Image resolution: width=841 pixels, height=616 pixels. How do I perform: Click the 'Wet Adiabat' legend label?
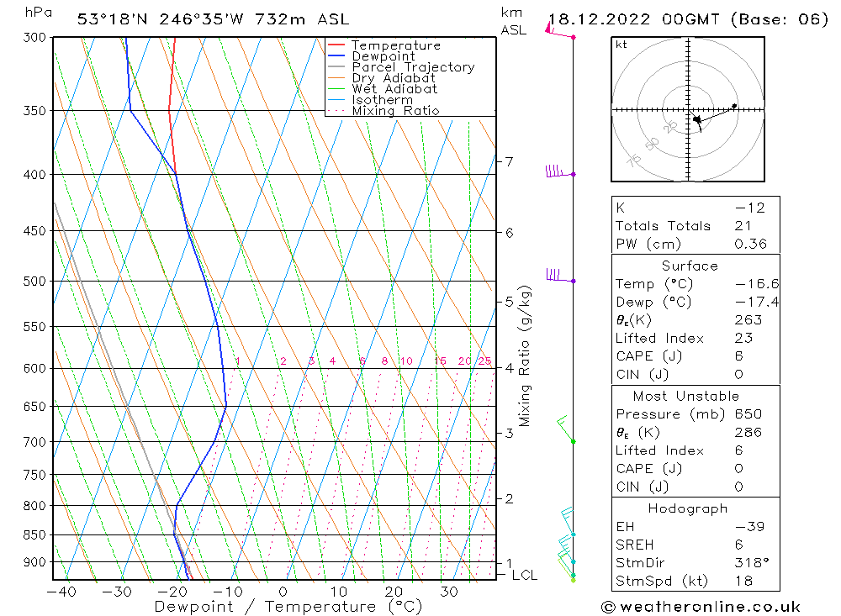click(x=394, y=89)
